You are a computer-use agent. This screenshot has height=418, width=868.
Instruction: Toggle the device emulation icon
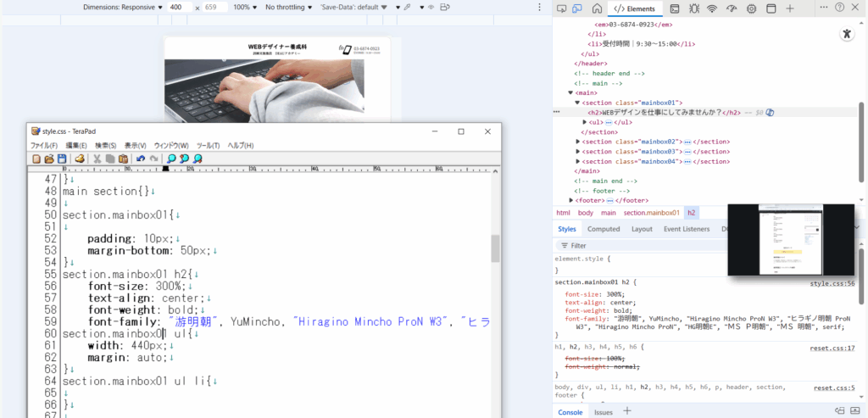click(x=577, y=8)
